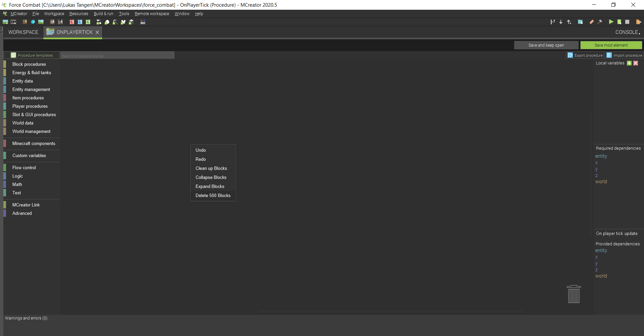Screen dimensions: 644x336
Task: Open the Advanced blocks category
Action: tap(22, 213)
